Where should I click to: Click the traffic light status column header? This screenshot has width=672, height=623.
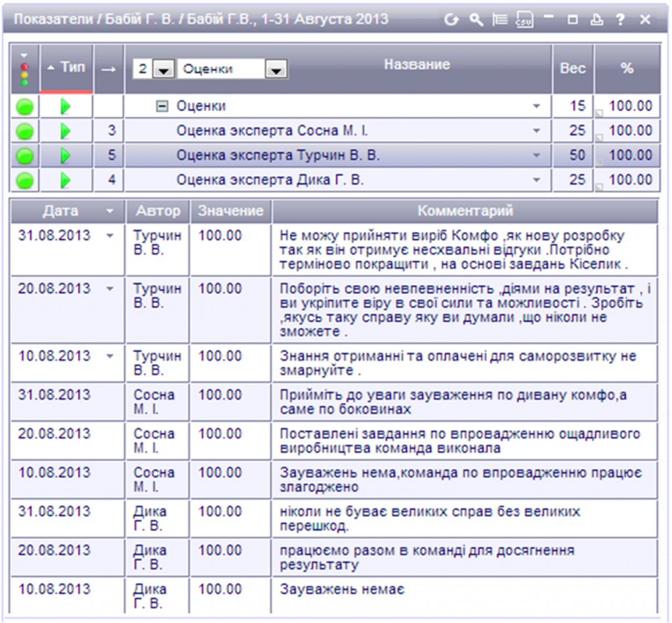[25, 69]
